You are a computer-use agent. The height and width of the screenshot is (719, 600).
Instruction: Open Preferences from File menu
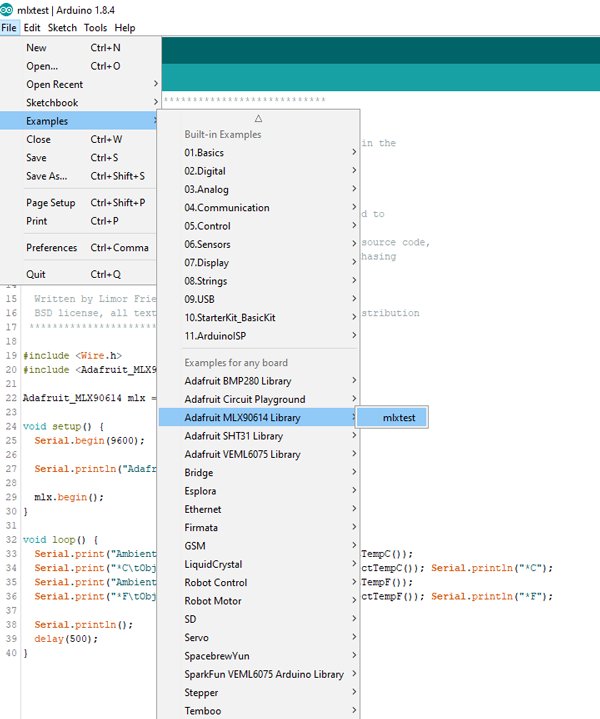pos(79,248)
